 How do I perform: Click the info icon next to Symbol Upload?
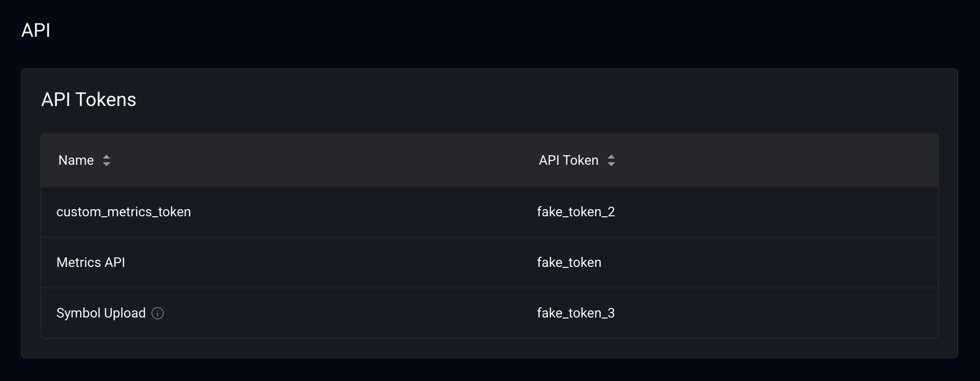pyautogui.click(x=158, y=314)
